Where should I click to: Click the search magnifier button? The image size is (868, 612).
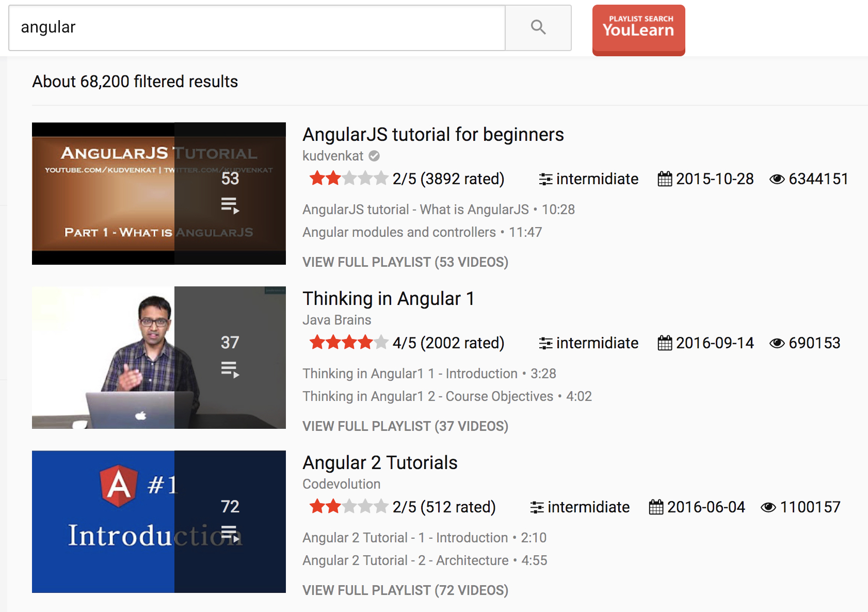(x=538, y=27)
